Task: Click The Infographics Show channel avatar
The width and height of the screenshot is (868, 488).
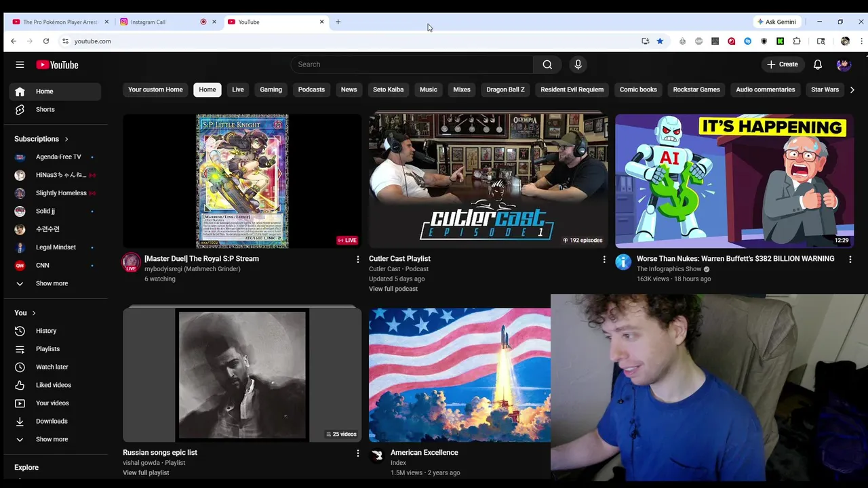Action: (x=623, y=262)
